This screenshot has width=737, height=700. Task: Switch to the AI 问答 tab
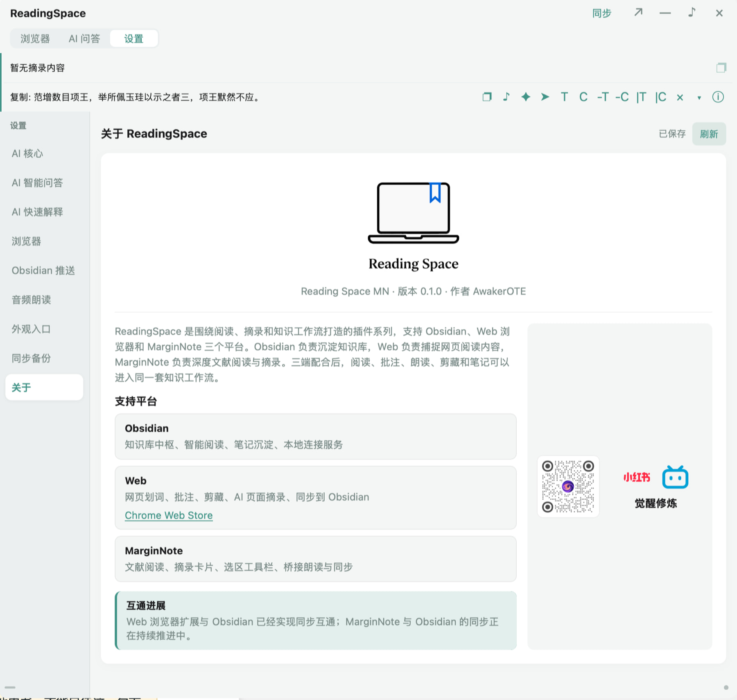pos(84,39)
